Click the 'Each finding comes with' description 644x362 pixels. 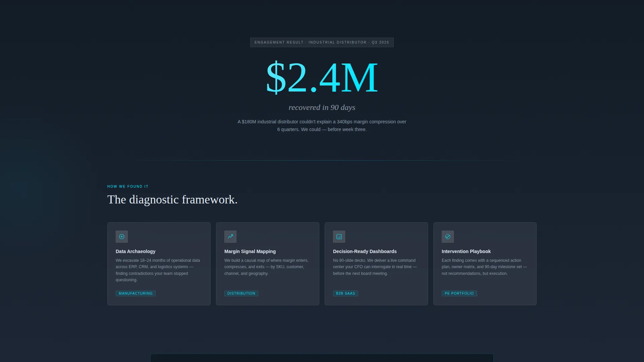click(484, 267)
